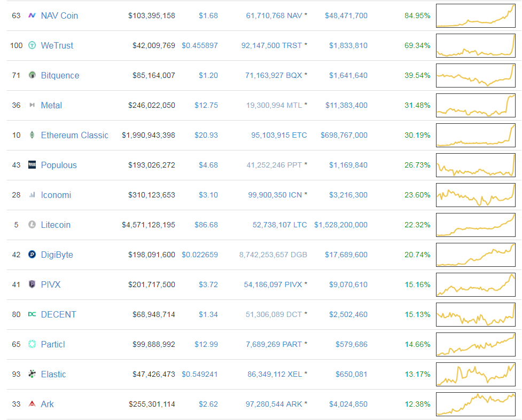The height and width of the screenshot is (420, 522).
Task: View Ethereum Classic price chart thumbnail
Action: pyautogui.click(x=476, y=136)
